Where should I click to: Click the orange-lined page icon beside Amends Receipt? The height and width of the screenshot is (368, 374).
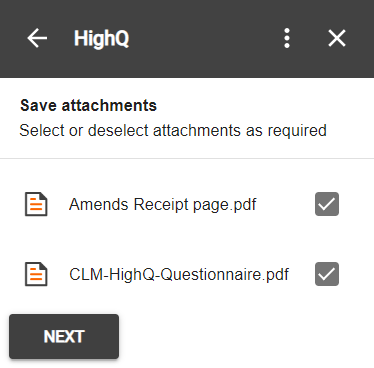36,204
